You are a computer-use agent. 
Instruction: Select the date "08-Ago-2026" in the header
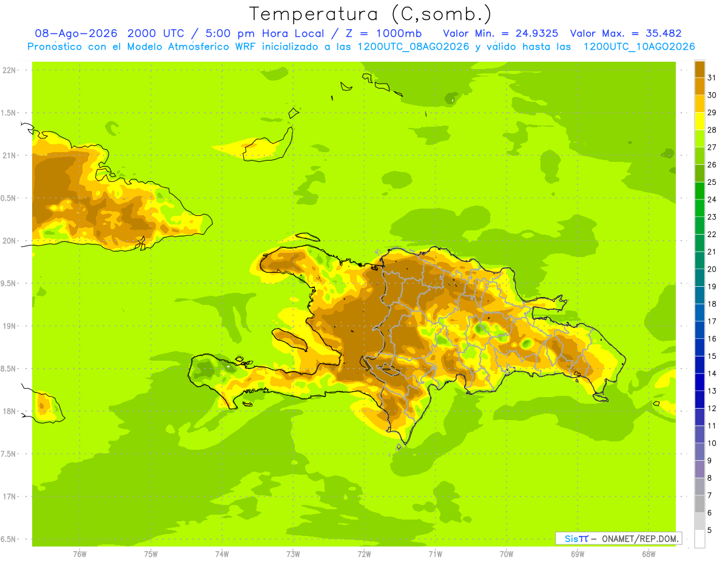76,33
